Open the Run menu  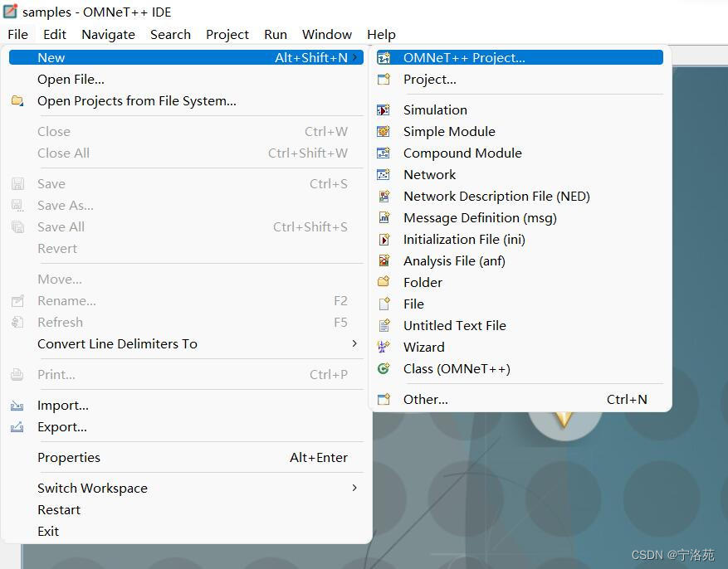[276, 35]
